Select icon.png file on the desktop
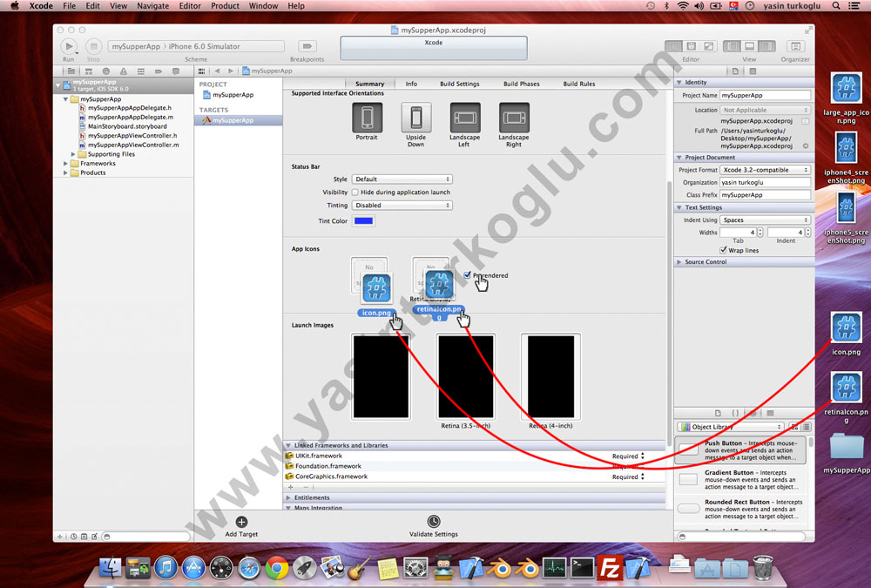This screenshot has height=588, width=871. pos(846,334)
